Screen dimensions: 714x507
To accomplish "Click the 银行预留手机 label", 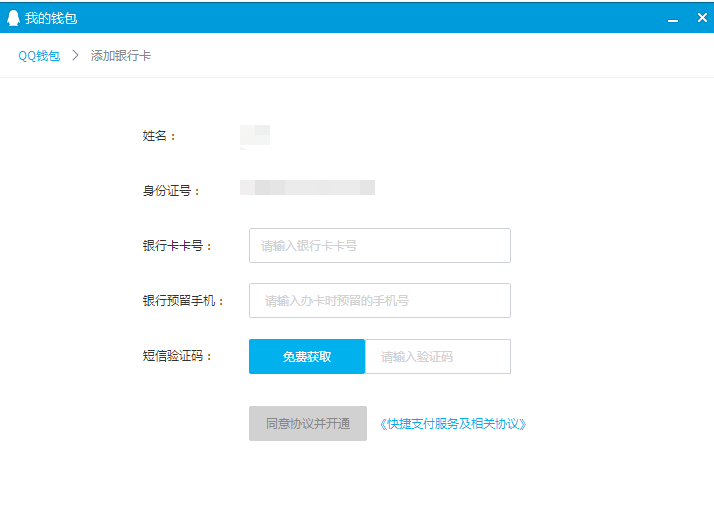I will (183, 301).
